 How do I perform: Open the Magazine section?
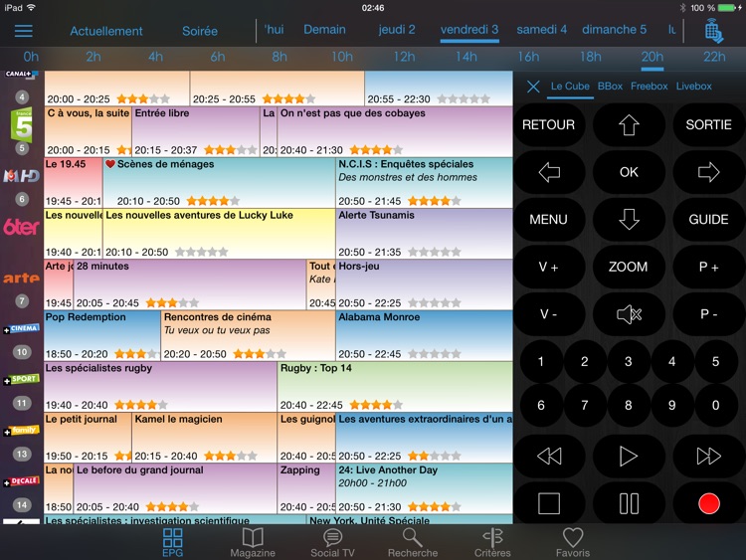[x=253, y=543]
